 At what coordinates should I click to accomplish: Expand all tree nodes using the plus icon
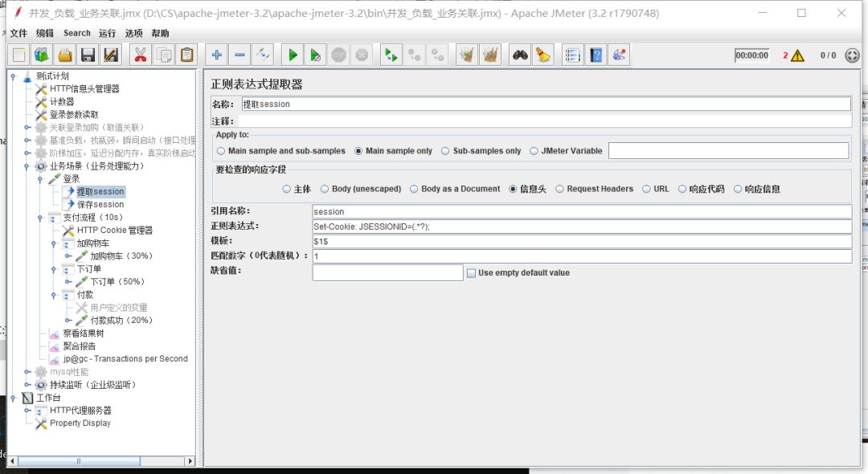click(x=217, y=55)
